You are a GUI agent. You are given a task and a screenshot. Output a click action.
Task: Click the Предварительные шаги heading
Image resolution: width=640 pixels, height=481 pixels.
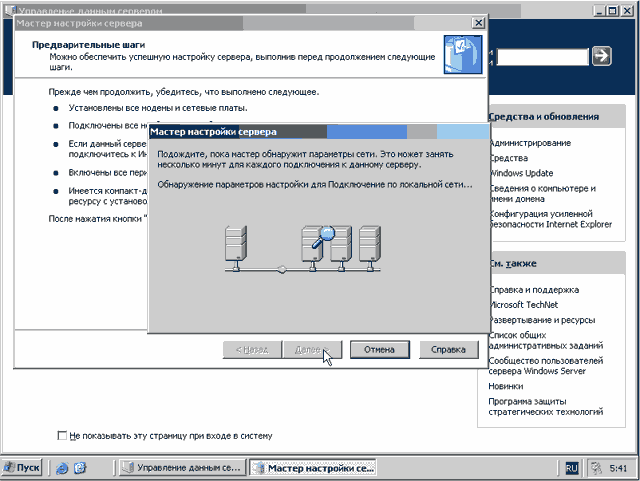[89, 45]
